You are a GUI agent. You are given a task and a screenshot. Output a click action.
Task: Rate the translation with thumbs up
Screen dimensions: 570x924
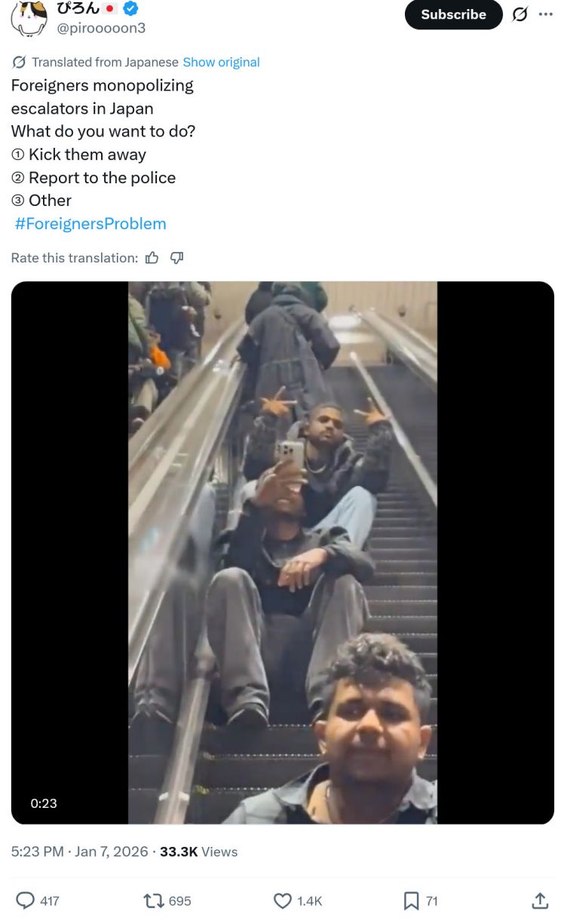[152, 258]
